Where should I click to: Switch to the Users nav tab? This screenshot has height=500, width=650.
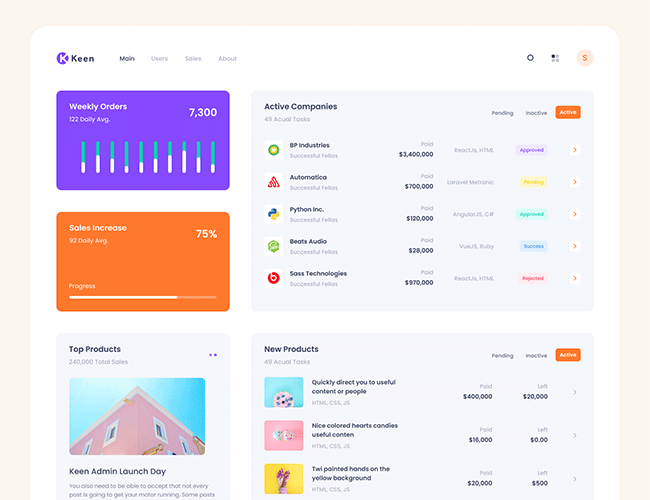coord(159,59)
